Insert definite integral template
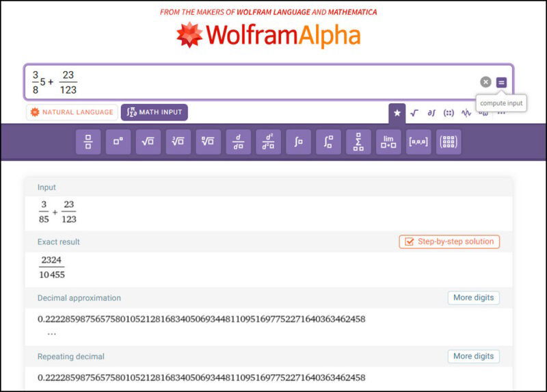This screenshot has height=392, width=547. click(328, 142)
